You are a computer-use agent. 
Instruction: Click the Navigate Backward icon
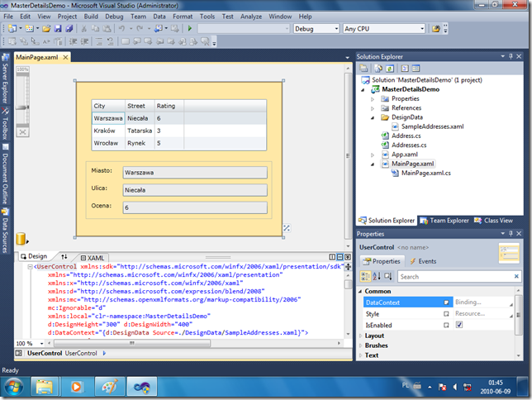[158, 29]
